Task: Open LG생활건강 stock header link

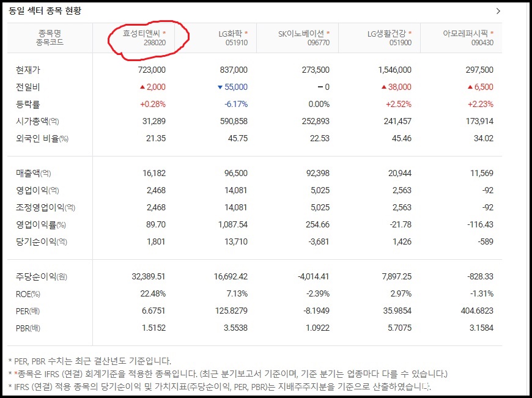Action: [386, 34]
